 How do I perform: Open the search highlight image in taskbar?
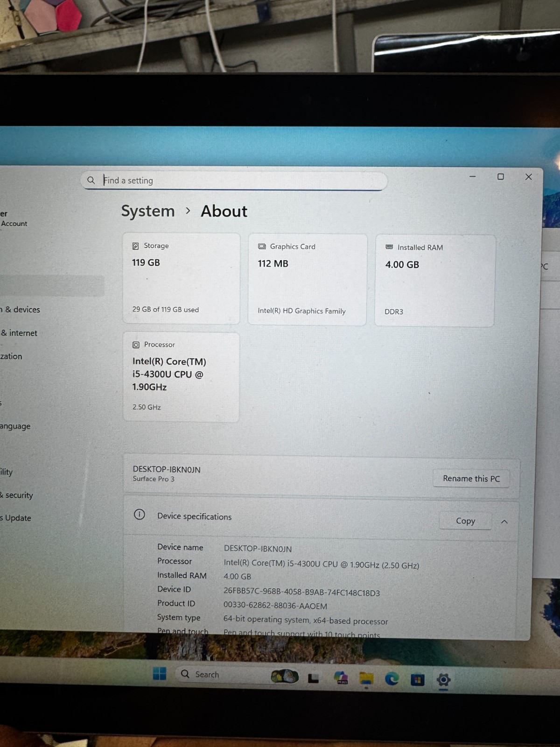285,676
